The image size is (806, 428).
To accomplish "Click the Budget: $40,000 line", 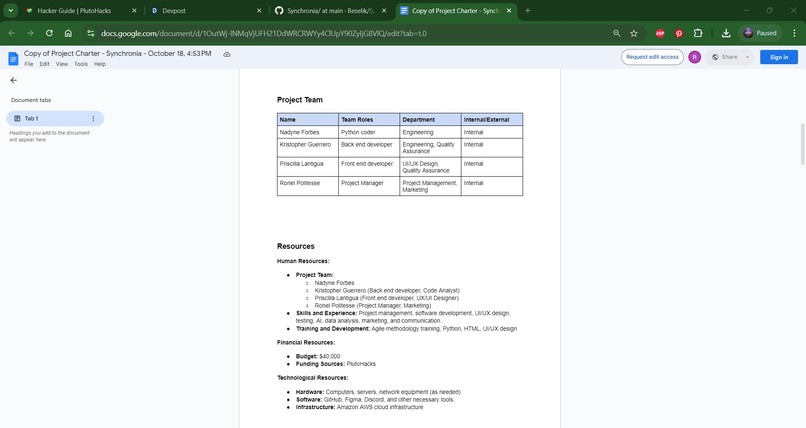I will [x=318, y=356].
